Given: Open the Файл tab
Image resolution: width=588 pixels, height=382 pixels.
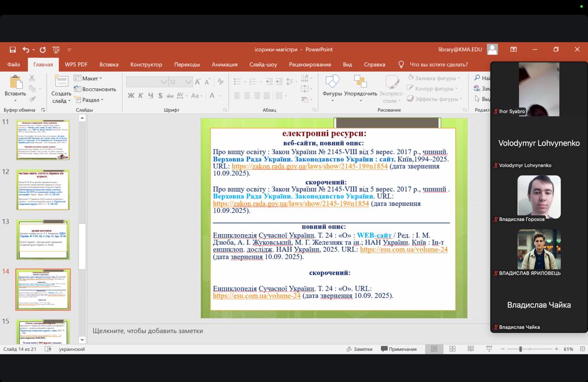Looking at the screenshot, I should coord(13,65).
